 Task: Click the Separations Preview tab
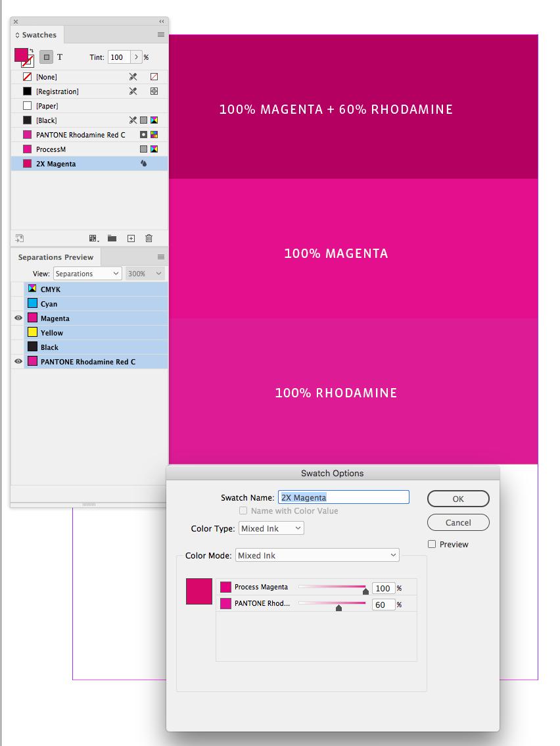(55, 257)
